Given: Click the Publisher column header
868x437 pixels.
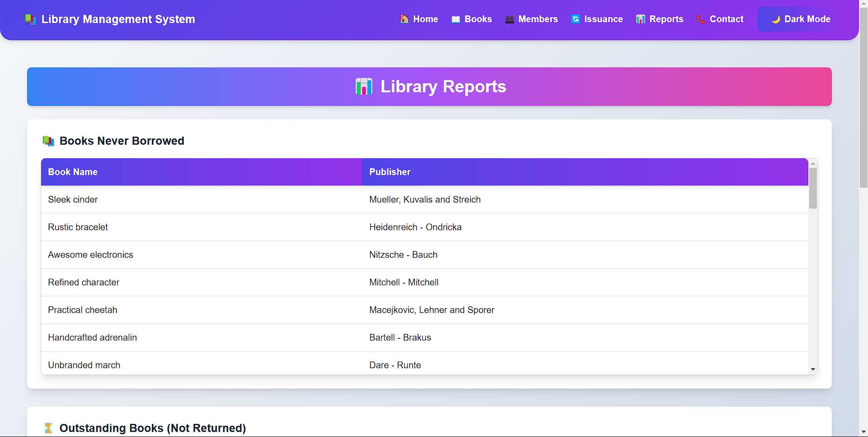Looking at the screenshot, I should point(585,172).
